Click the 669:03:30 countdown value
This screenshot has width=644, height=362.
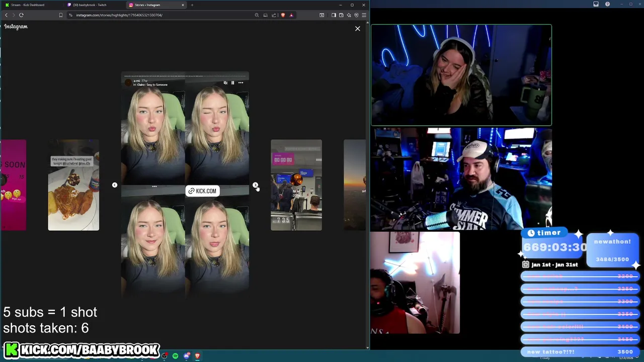(x=555, y=247)
